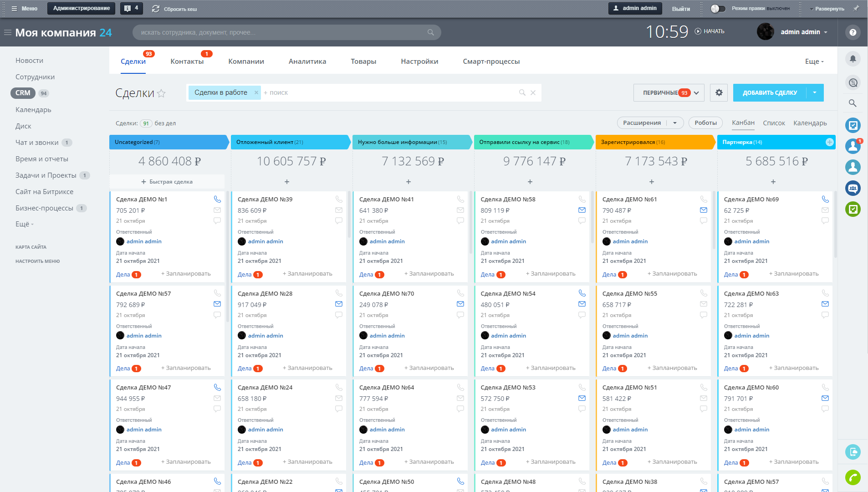Click the search magnifier in right sidebar
The width and height of the screenshot is (868, 492).
pyautogui.click(x=853, y=103)
